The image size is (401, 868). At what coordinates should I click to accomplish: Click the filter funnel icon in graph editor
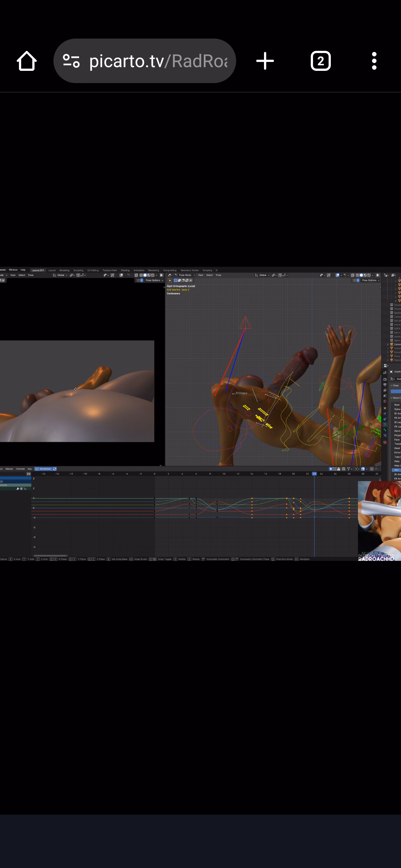pos(349,469)
